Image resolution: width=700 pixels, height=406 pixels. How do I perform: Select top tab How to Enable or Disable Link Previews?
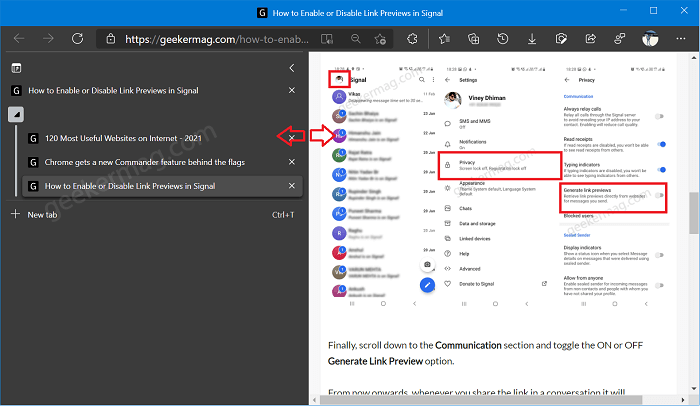pyautogui.click(x=154, y=91)
